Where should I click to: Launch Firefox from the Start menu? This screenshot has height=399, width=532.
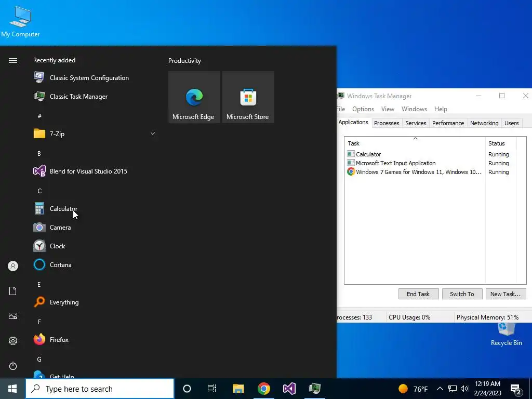(51, 339)
